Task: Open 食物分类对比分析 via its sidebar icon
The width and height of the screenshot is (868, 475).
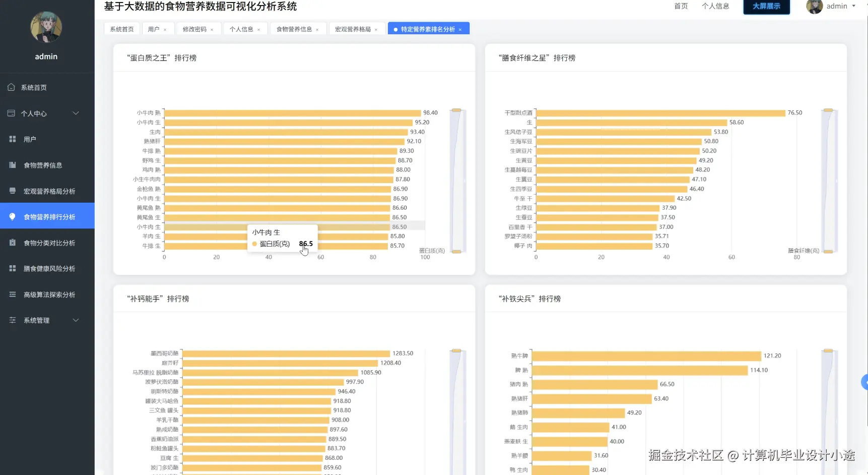Action: pyautogui.click(x=12, y=242)
